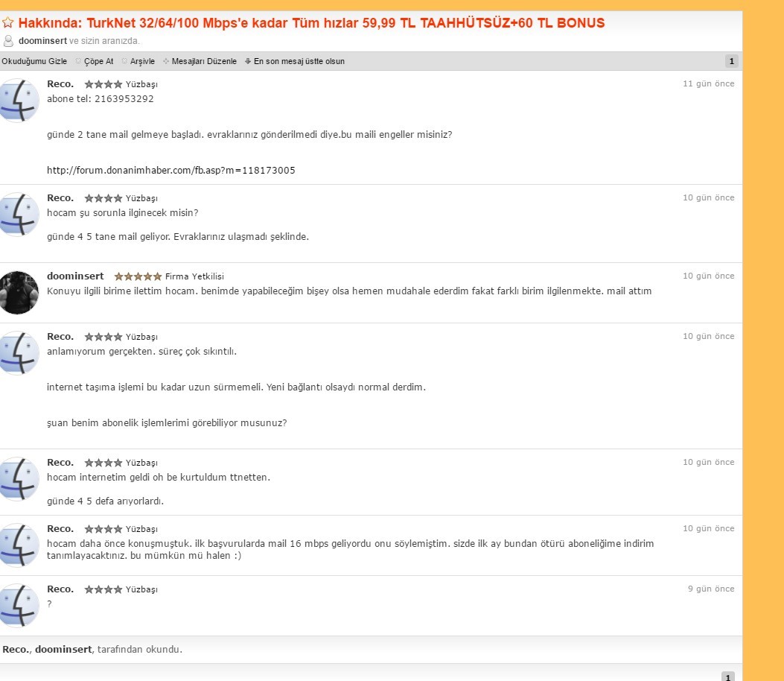This screenshot has width=784, height=681.
Task: Open Reco.'s avatar beside 'hocam internetim geldi' message
Action: (x=19, y=479)
